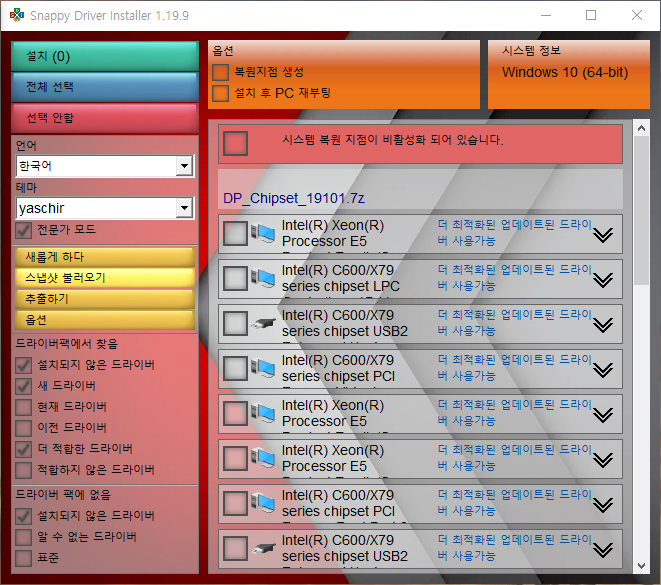Viewport: 661px width, 585px height.
Task: Uncheck 더 적합한 드라이버 filter
Action: point(24,449)
